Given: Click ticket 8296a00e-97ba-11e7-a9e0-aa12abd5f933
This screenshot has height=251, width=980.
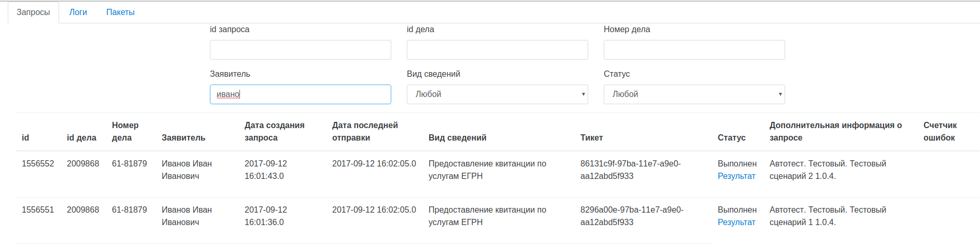Looking at the screenshot, I should pos(631,216).
